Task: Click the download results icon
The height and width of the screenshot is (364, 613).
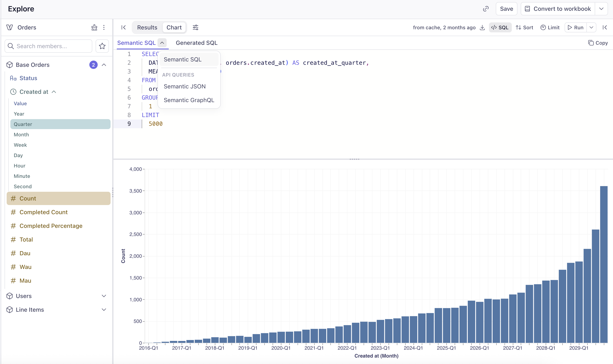Action: [482, 27]
